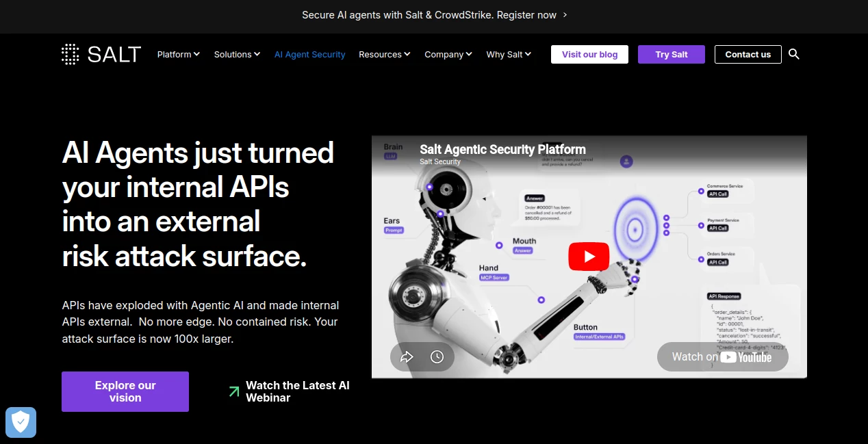
Task: Open Watch the Latest AI Webinar link
Action: (x=298, y=391)
